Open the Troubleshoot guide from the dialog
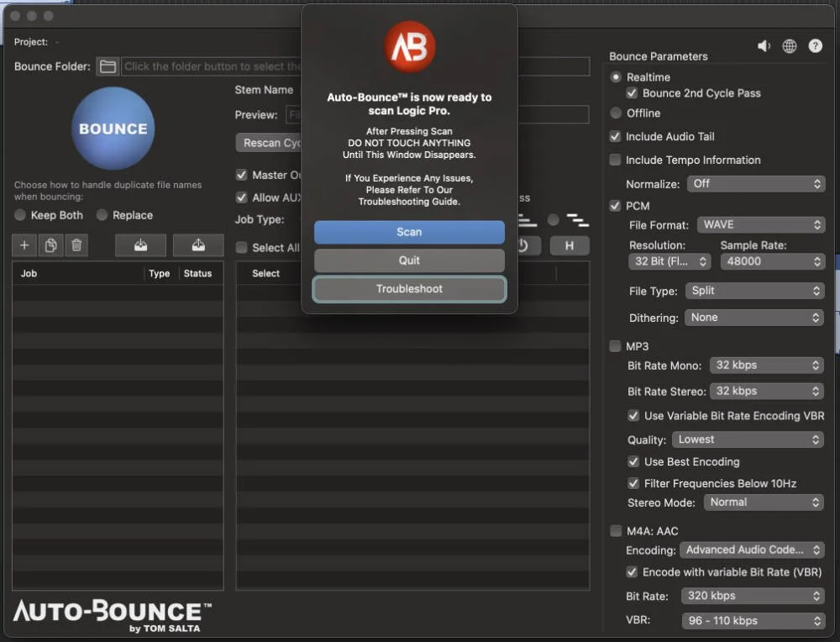Screen dimensions: 840x642 click(409, 289)
